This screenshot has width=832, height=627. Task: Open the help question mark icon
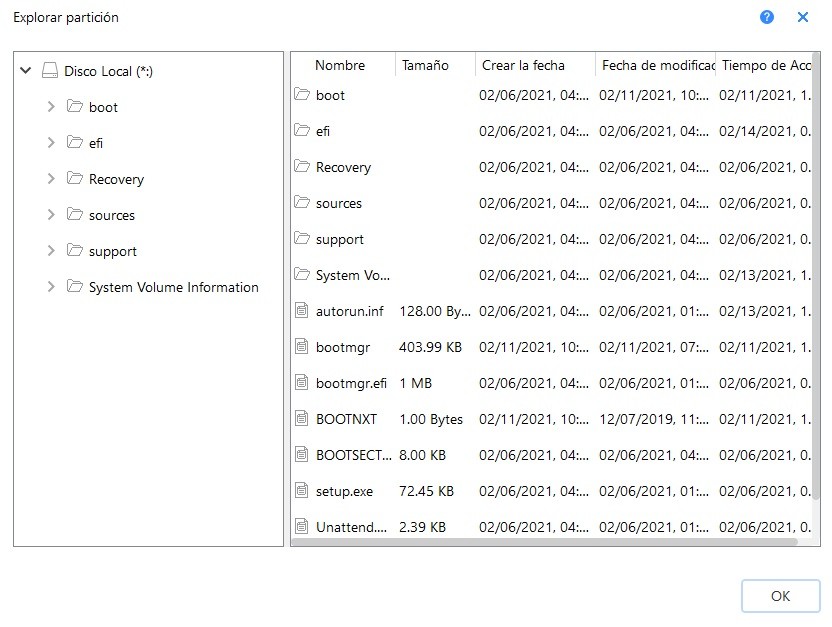[767, 18]
